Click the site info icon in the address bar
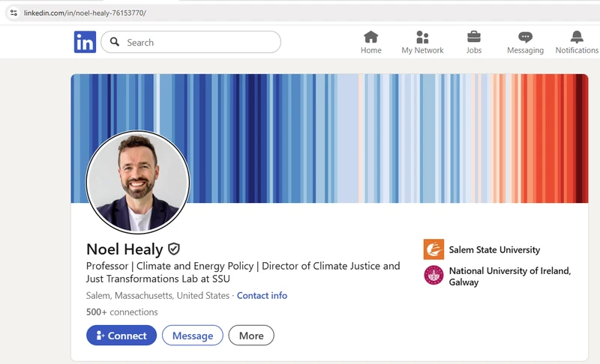 (13, 13)
